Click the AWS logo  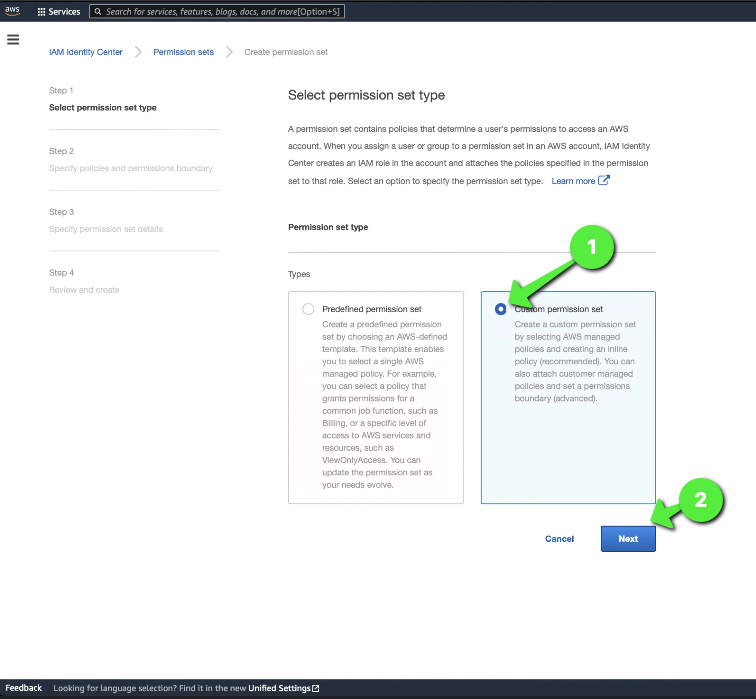pos(13,11)
